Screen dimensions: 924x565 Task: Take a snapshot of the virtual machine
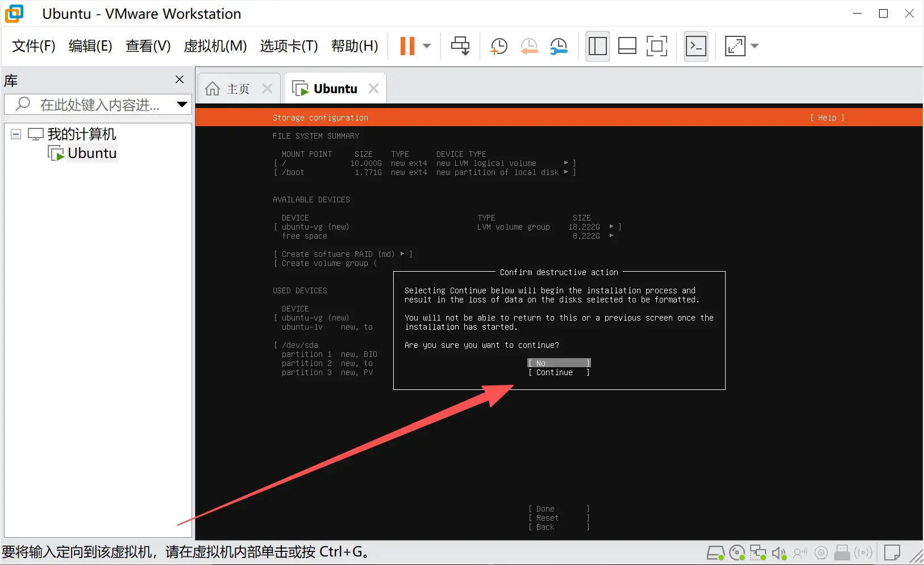[499, 46]
